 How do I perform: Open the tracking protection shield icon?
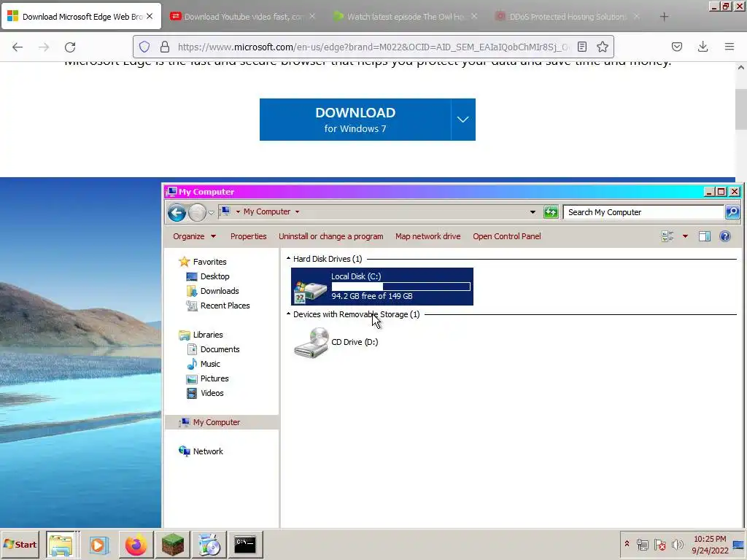click(144, 47)
